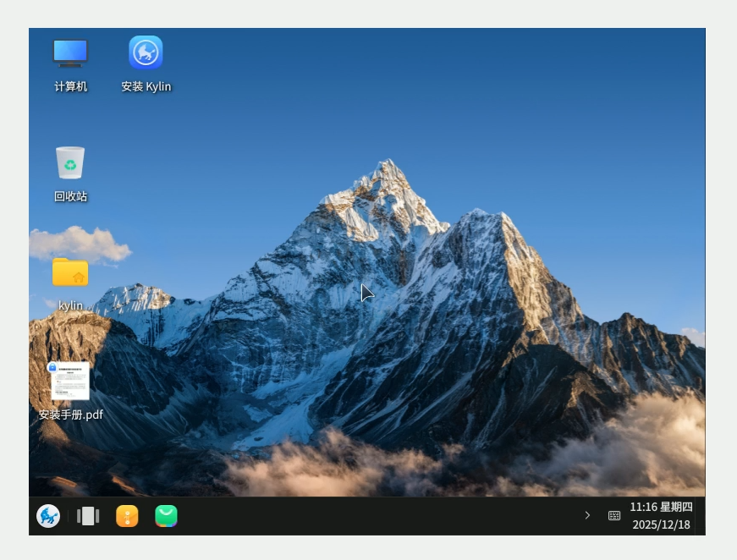Viewport: 737px width, 560px height.
Task: Click the 计算机 icon label
Action: pos(70,86)
